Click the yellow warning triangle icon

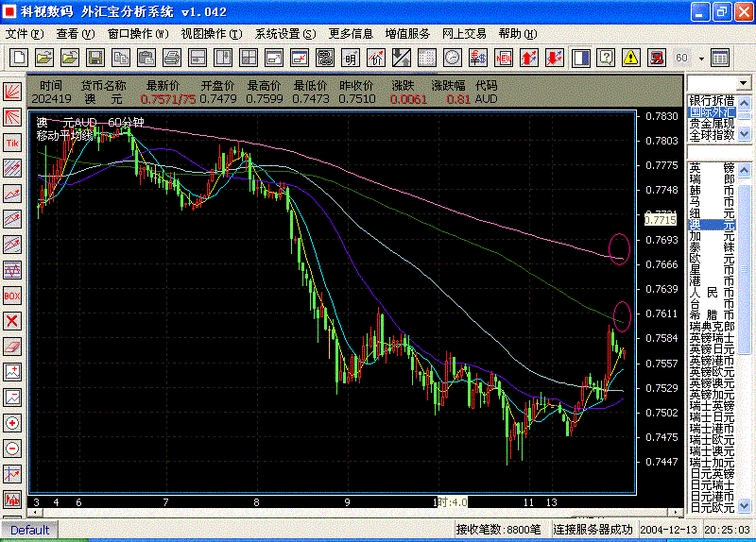630,58
